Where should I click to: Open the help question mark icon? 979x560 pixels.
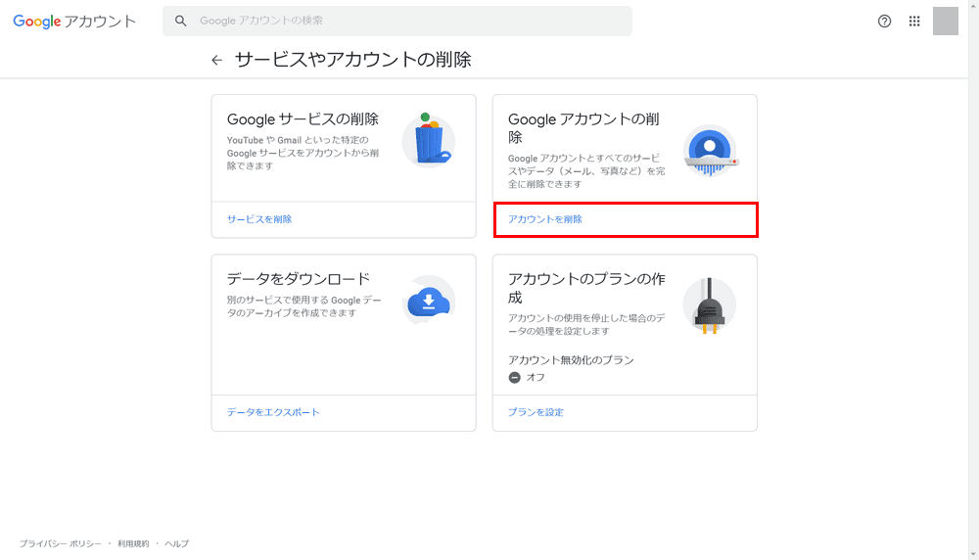884,22
